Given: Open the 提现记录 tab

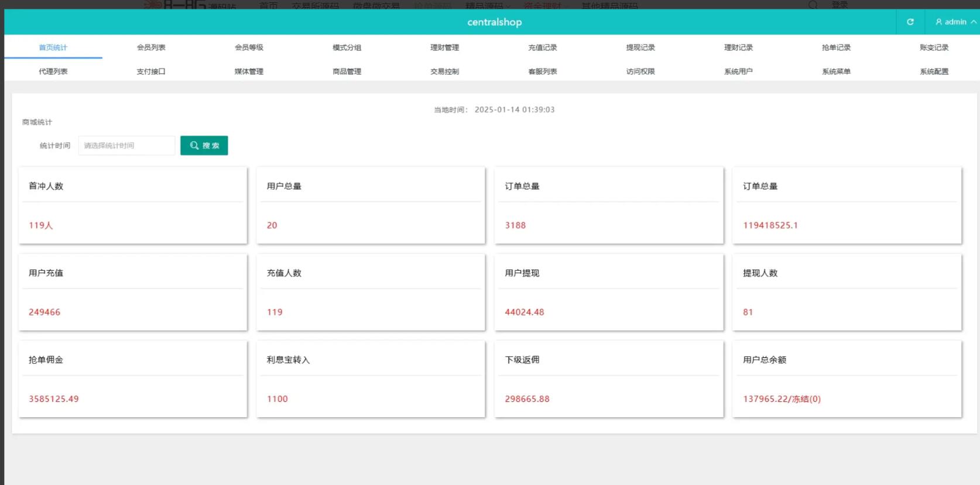Looking at the screenshot, I should (x=640, y=47).
